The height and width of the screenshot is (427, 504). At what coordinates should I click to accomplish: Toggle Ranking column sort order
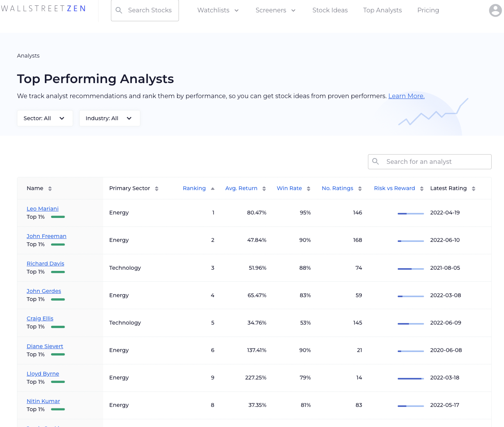click(212, 189)
